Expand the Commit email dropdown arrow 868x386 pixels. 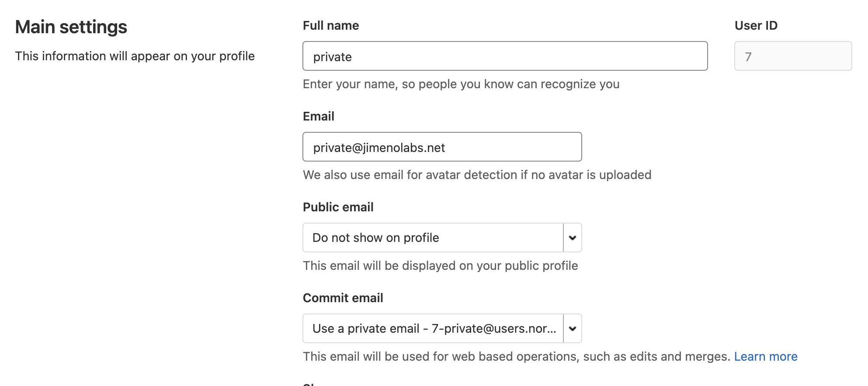pyautogui.click(x=573, y=328)
